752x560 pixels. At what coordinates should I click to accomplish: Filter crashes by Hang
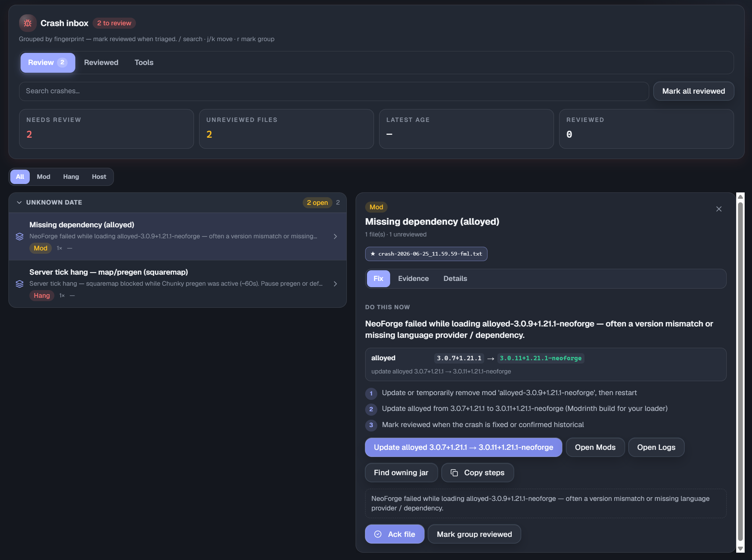click(71, 177)
